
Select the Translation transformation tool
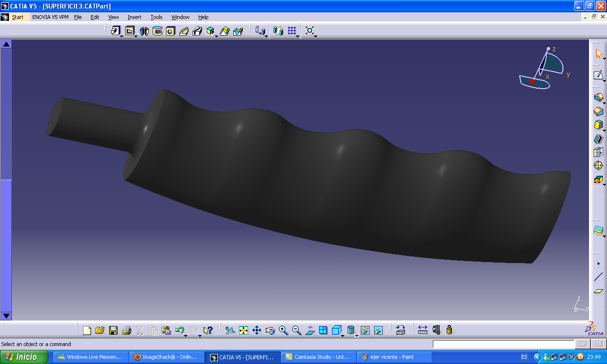259,31
